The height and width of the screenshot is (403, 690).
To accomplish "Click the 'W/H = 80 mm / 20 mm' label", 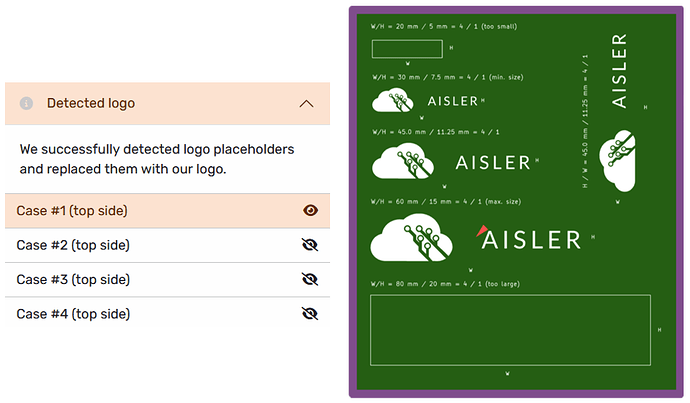I will point(445,284).
